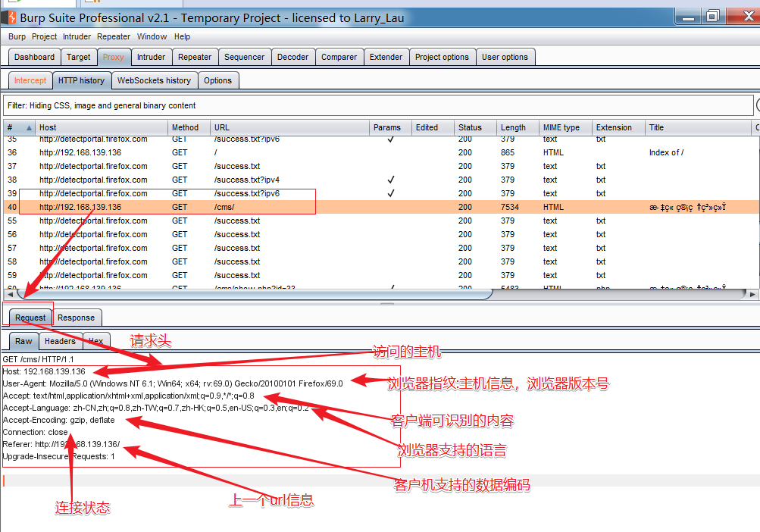Open the Sequencer tab
Image resolution: width=760 pixels, height=532 pixels.
click(x=244, y=57)
